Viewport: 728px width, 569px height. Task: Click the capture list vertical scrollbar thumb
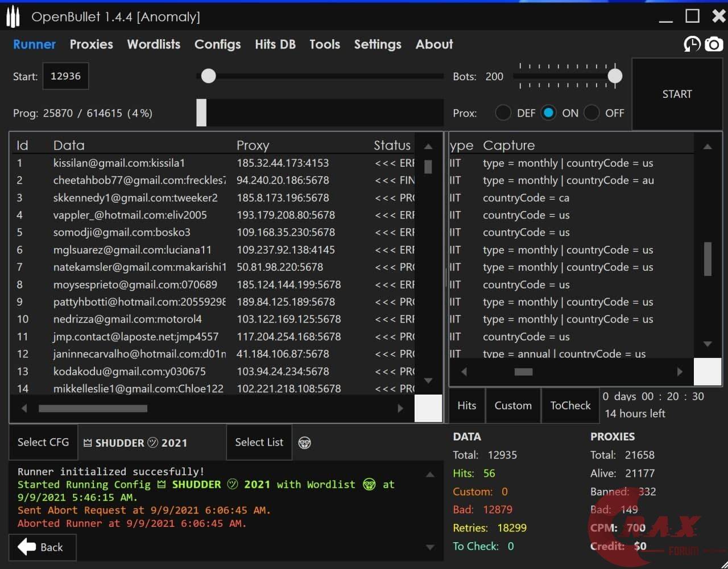pyautogui.click(x=708, y=259)
